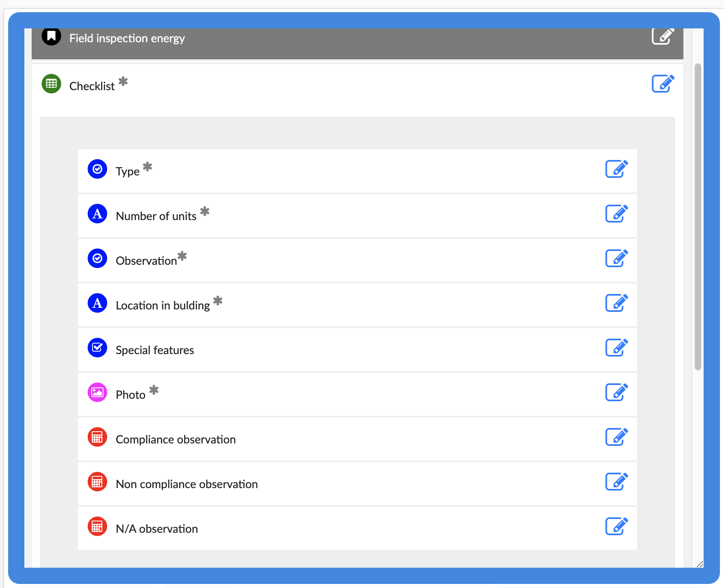Select the Non compliance observation label
The image size is (724, 588).
coord(186,484)
